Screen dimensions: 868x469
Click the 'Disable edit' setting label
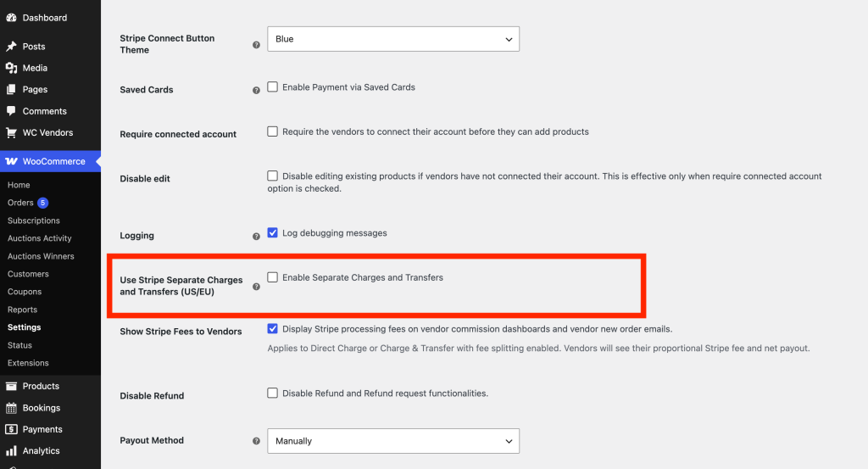pos(144,178)
